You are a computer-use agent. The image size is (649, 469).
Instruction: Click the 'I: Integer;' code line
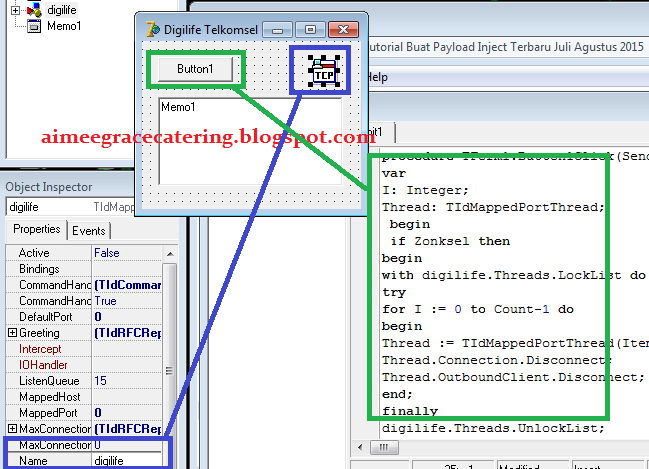[425, 190]
